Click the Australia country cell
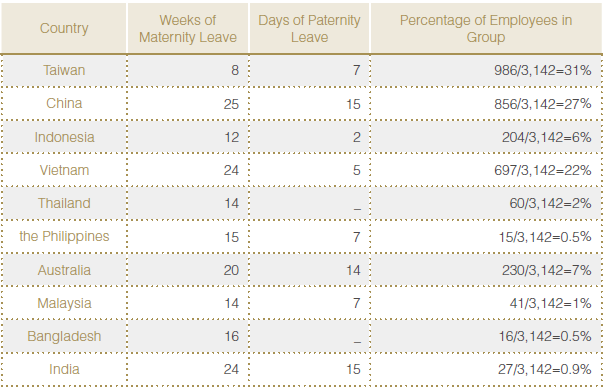The width and height of the screenshot is (609, 390). (64, 270)
